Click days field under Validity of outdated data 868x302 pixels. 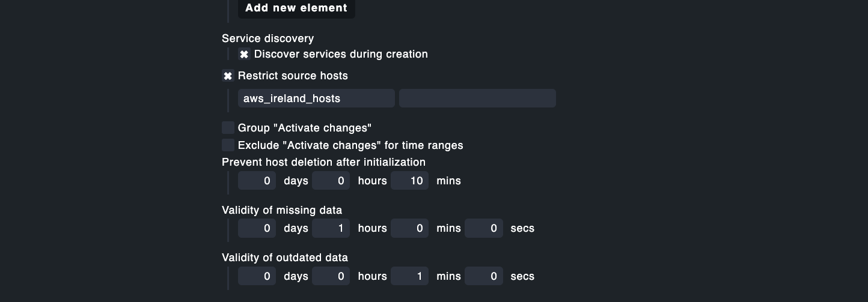point(257,276)
